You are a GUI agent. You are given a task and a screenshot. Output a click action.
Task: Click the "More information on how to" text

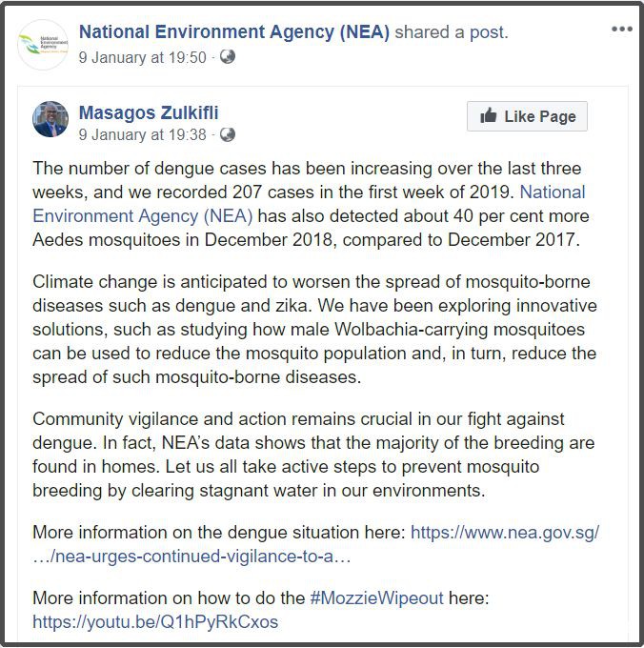[x=169, y=598]
